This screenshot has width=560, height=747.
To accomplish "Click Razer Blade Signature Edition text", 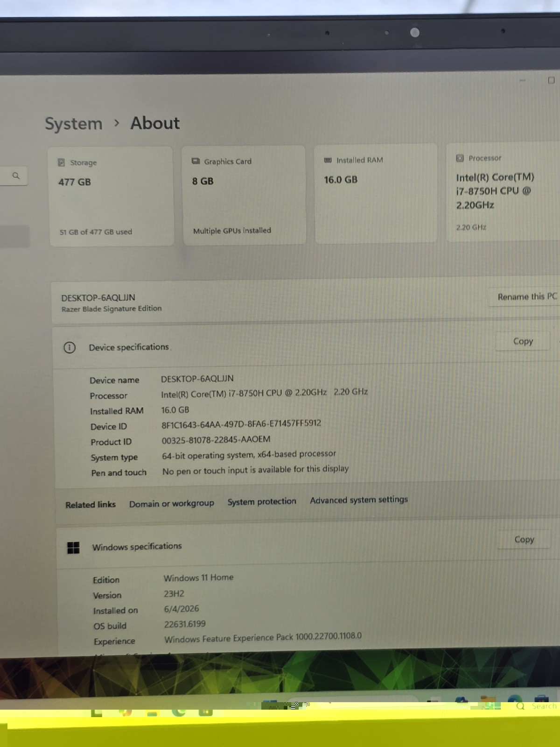I will point(112,309).
